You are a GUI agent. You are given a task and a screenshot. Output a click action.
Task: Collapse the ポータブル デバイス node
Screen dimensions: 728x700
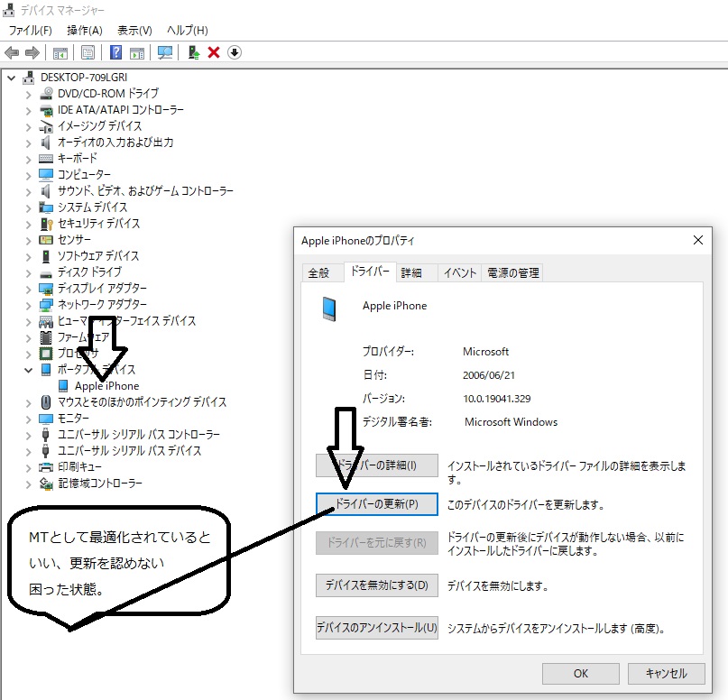[x=28, y=371]
